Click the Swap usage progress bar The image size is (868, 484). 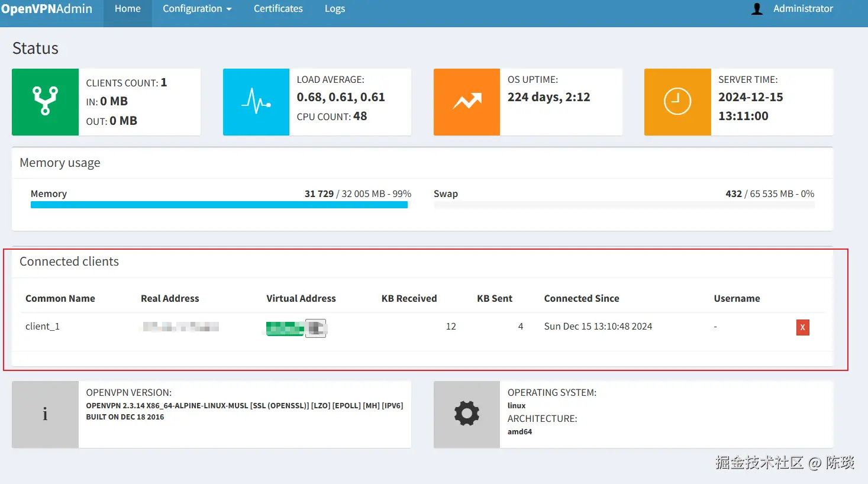click(624, 205)
